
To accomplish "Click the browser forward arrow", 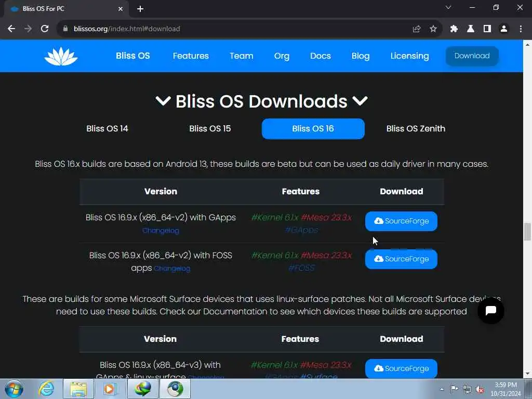I will [x=28, y=29].
